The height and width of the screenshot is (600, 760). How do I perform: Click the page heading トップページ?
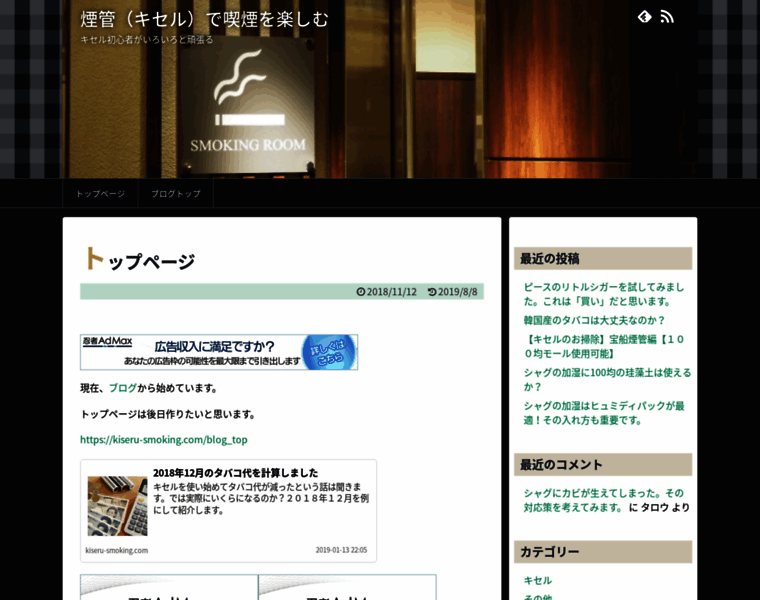(140, 259)
